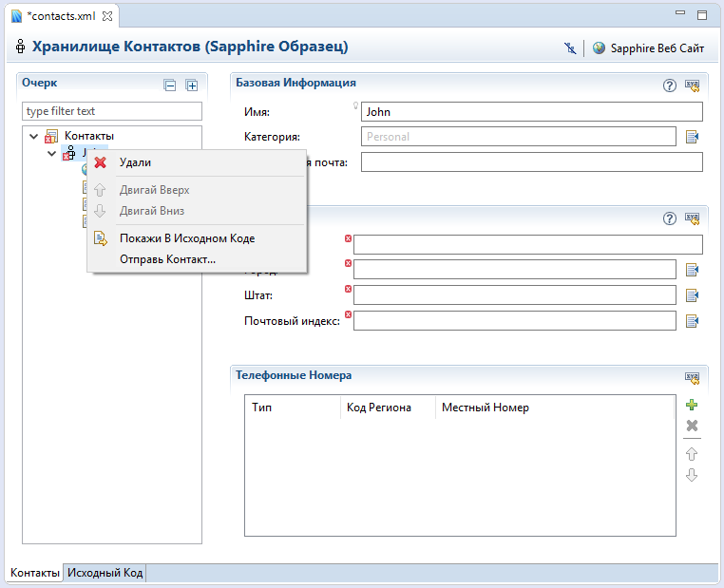The height and width of the screenshot is (588, 724).
Task: Click the help icon in the address section header
Action: click(669, 218)
